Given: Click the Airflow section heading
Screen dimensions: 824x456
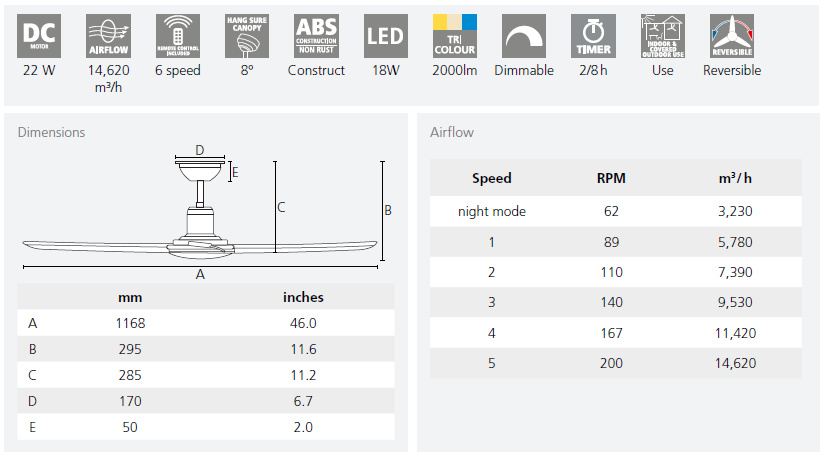Looking at the screenshot, I should point(452,132).
